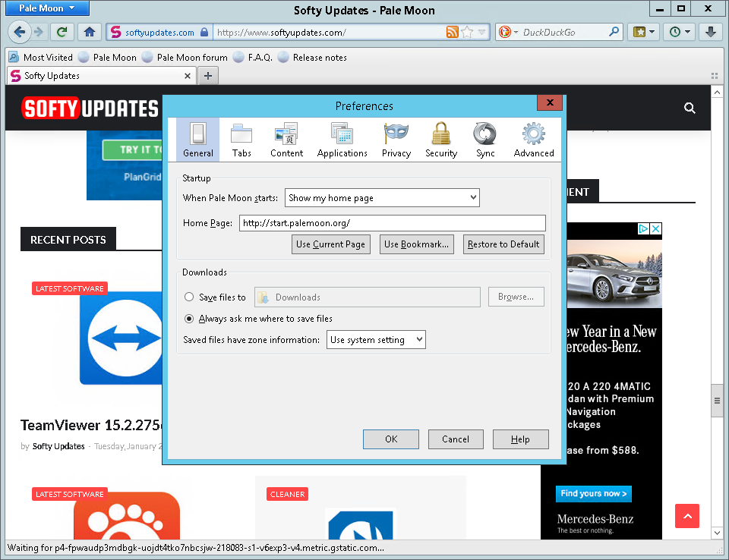The width and height of the screenshot is (729, 560).
Task: Switch to the Tabs preferences pane
Action: pos(241,140)
